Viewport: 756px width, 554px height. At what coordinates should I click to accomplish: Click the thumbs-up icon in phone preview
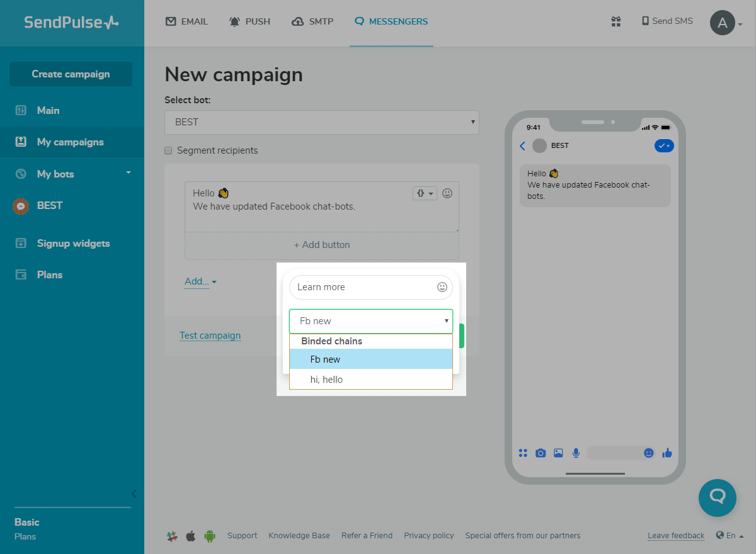point(667,453)
